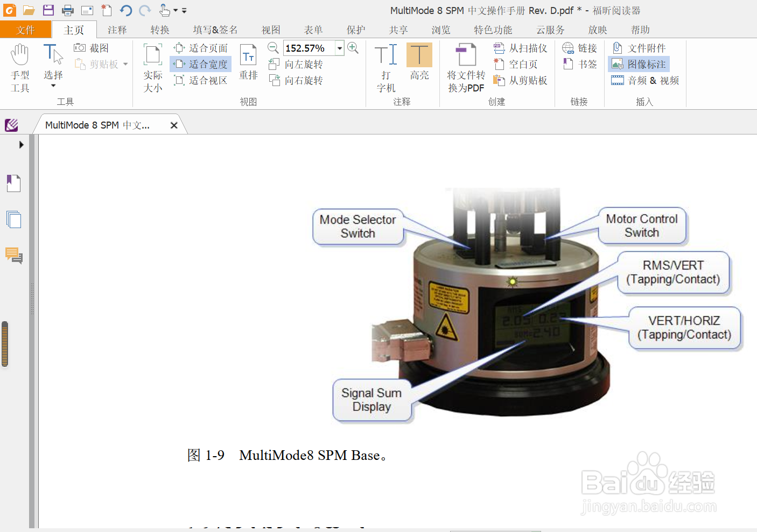Click the Mode Selector Switch callout label

click(358, 226)
